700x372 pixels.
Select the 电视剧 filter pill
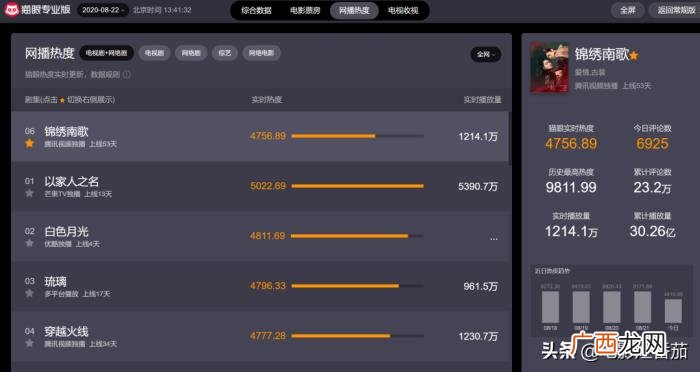(154, 53)
